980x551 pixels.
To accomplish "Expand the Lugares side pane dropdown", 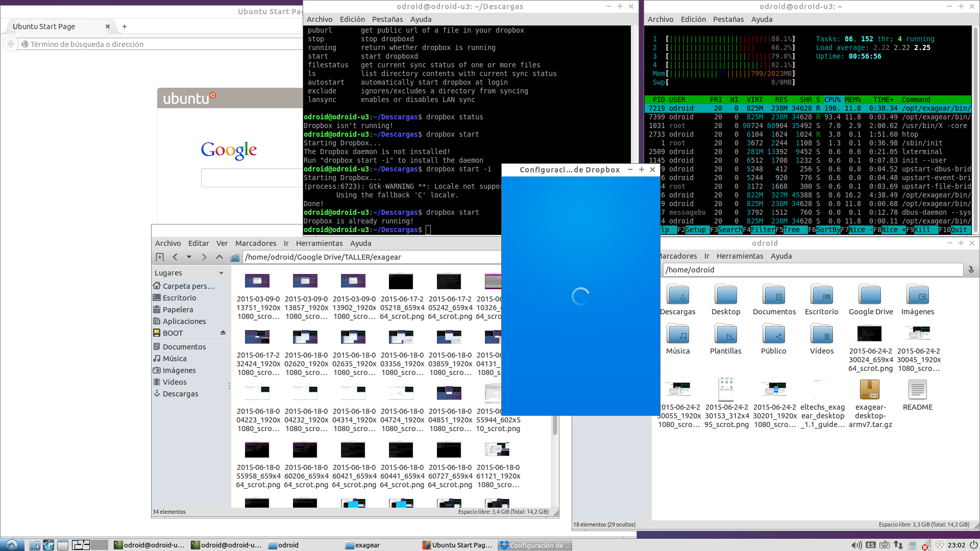I will click(221, 273).
